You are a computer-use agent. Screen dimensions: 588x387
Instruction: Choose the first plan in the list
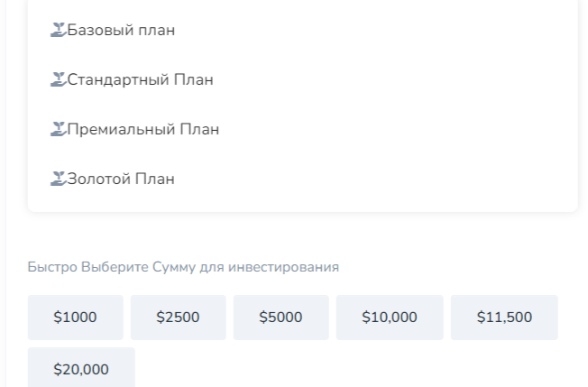(121, 31)
